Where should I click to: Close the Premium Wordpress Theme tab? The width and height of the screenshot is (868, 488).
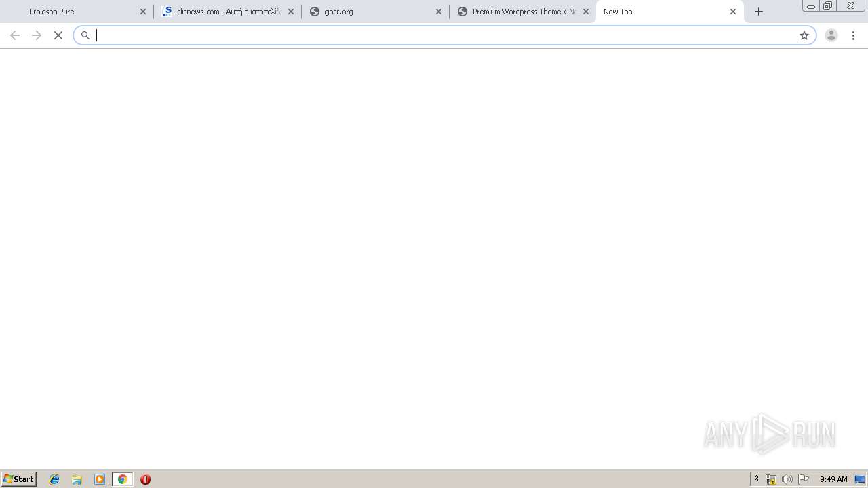click(586, 12)
